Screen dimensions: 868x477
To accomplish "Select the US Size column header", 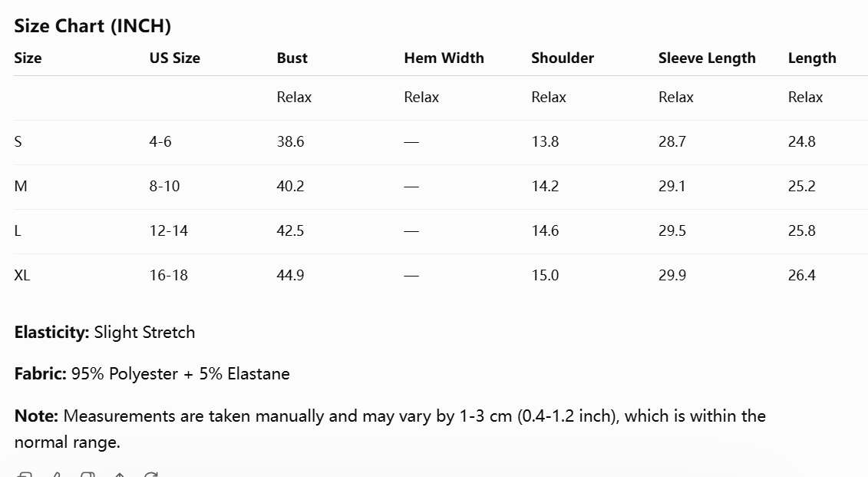I will point(174,58).
